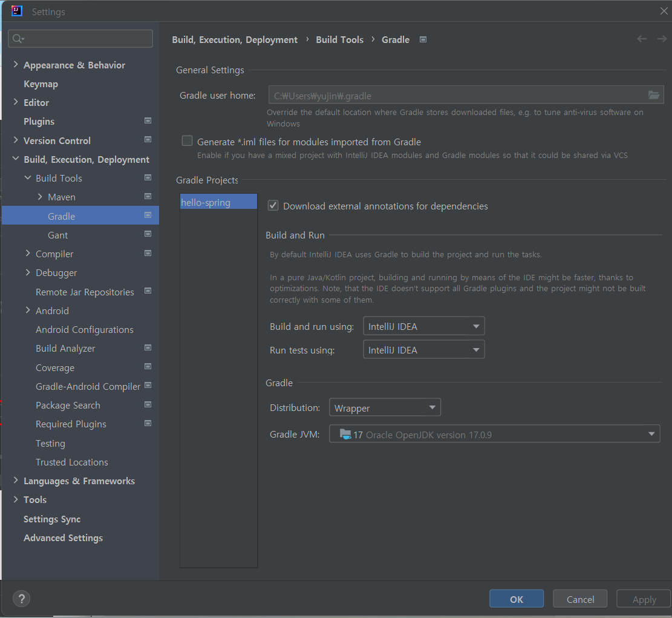Screen dimensions: 672x618
Task: Click the project-level icon beside Plugins
Action: 148,121
